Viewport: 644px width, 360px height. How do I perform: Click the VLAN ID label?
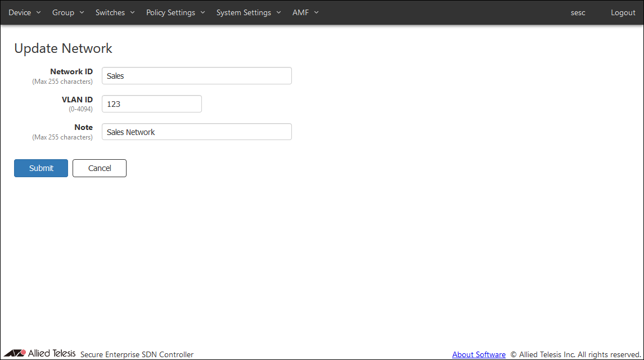(x=77, y=100)
